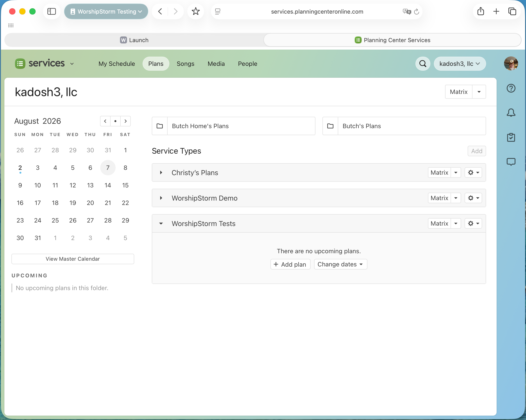The image size is (526, 420).
Task: Jump to today in calendar
Action: [115, 121]
